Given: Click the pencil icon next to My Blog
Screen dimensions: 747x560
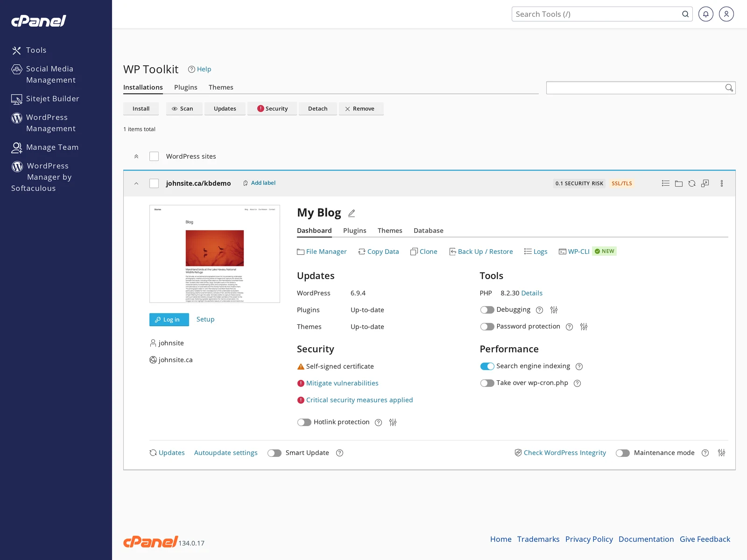Looking at the screenshot, I should pyautogui.click(x=352, y=213).
